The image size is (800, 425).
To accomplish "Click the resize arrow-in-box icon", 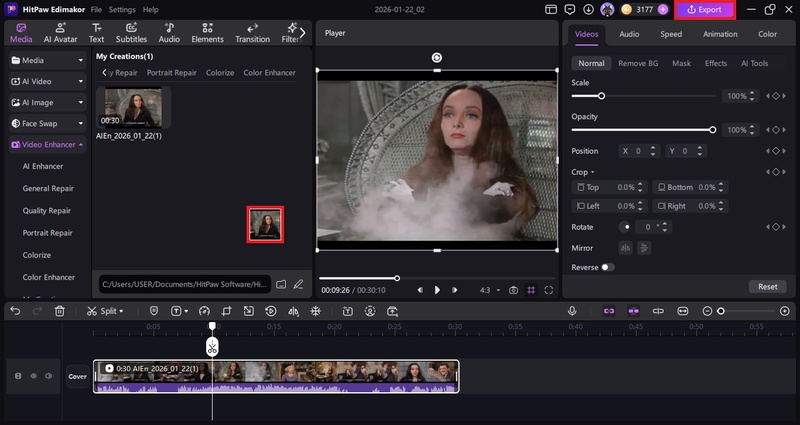I will point(248,311).
